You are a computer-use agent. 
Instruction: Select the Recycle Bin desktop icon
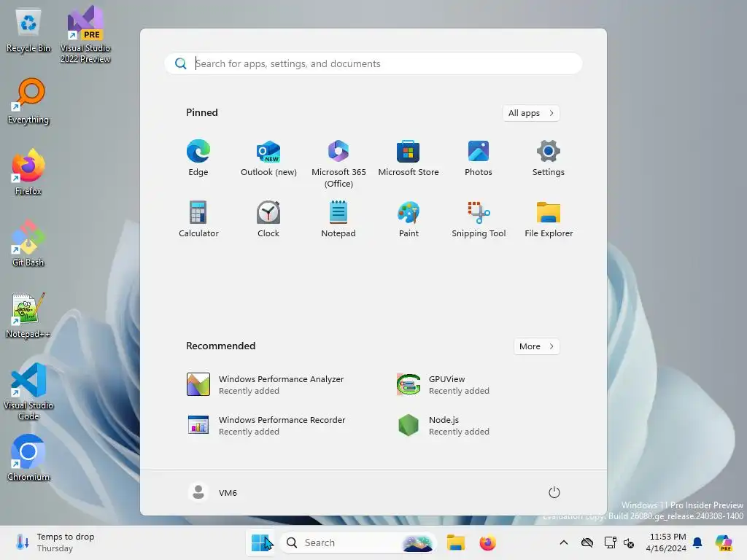[28, 31]
